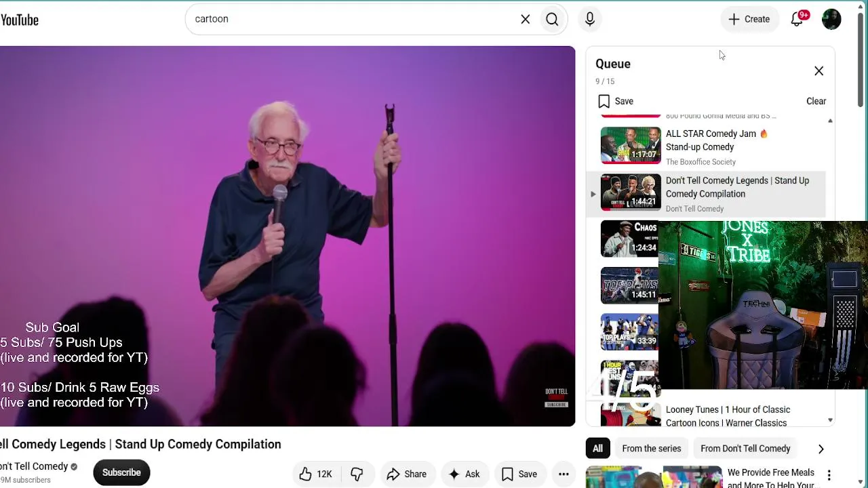Dislike the video
Screen dimensions: 868x488
tap(357, 474)
